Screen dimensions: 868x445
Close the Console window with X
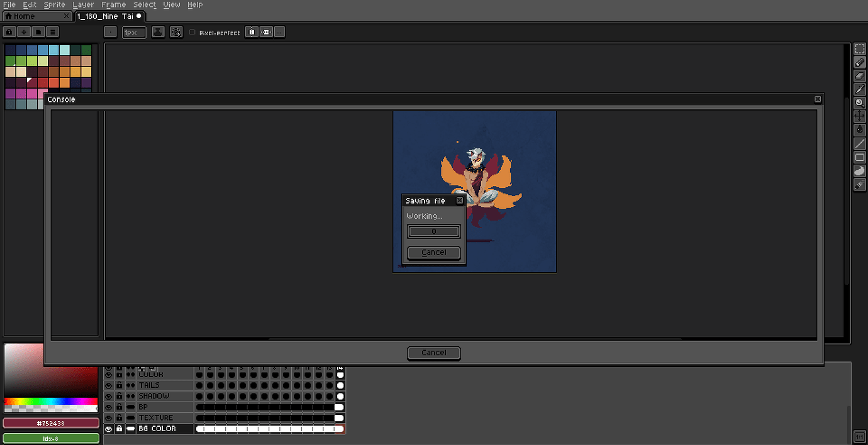tap(818, 99)
